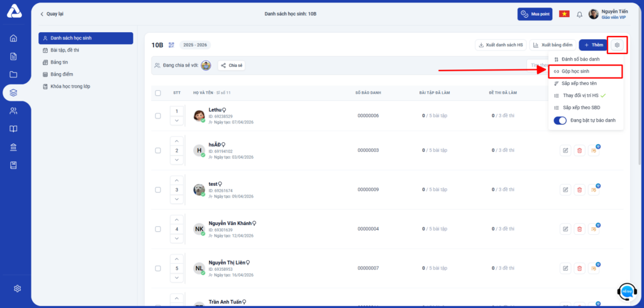This screenshot has width=644, height=308.
Task: Click Xuất danh sách HS button
Action: (x=501, y=45)
